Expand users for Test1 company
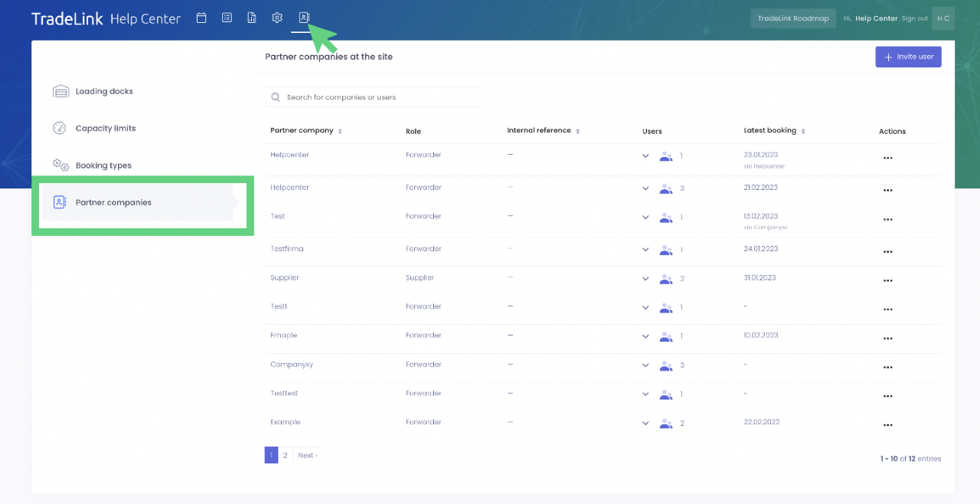 coord(645,307)
